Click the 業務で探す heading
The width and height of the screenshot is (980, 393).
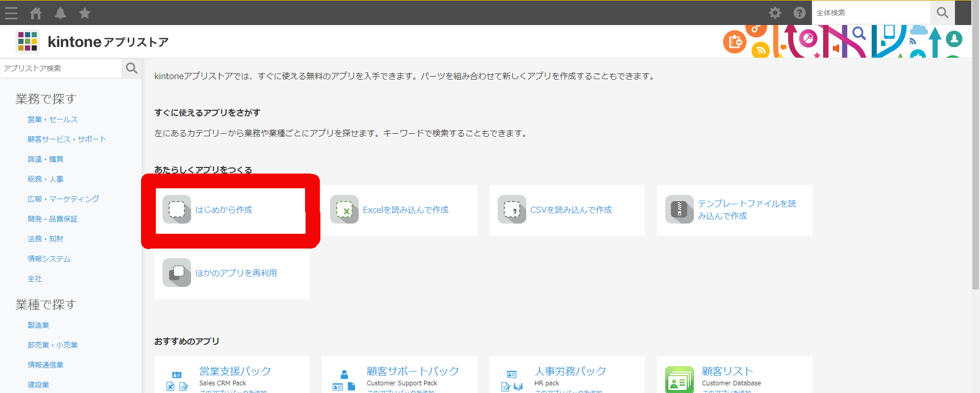pyautogui.click(x=45, y=99)
